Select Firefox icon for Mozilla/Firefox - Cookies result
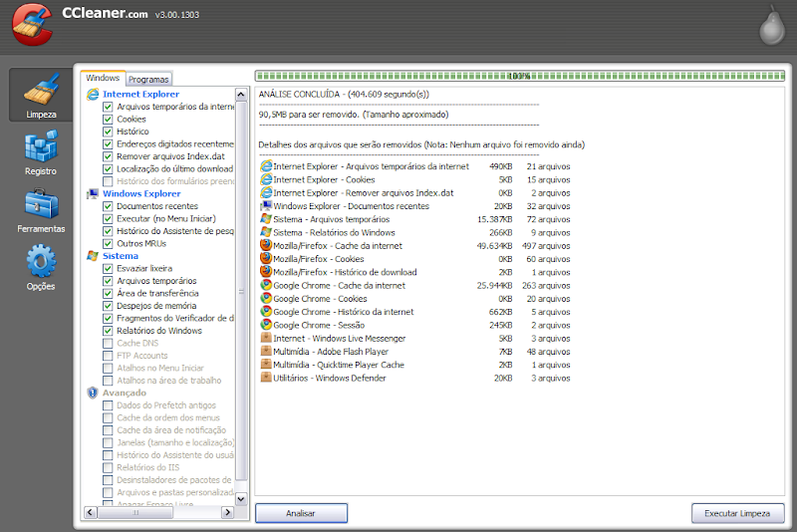 click(266, 259)
